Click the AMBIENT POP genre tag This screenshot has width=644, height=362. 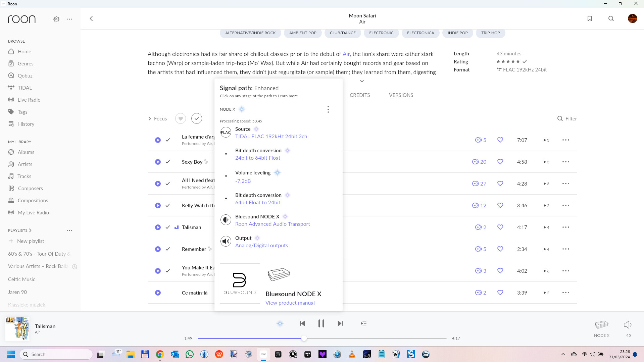(303, 33)
